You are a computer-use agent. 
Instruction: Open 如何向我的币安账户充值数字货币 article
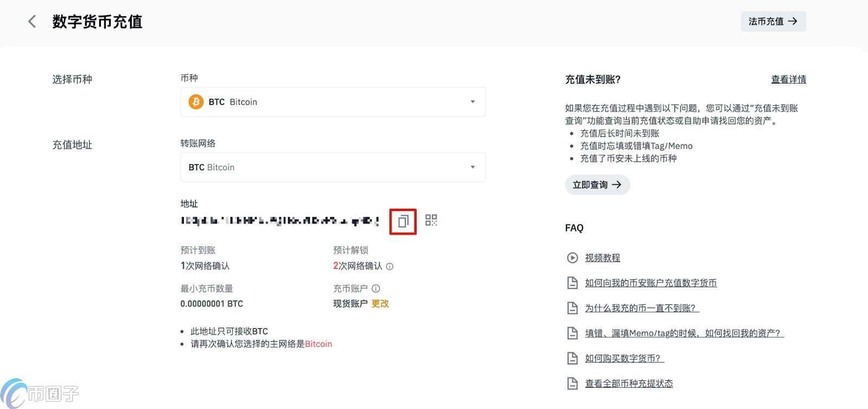coord(651,283)
